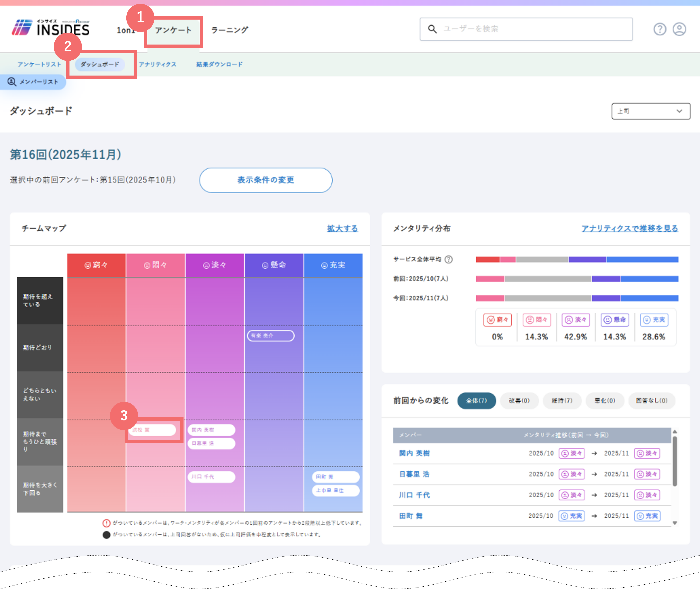
Task: Click 田町 舞 row's 2025/11 充実 badge
Action: coord(647,516)
